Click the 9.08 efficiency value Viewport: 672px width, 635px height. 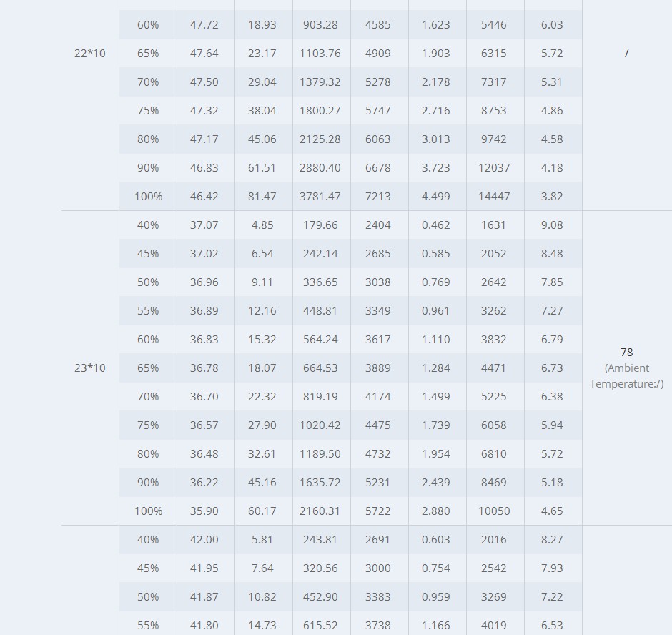tap(552, 225)
